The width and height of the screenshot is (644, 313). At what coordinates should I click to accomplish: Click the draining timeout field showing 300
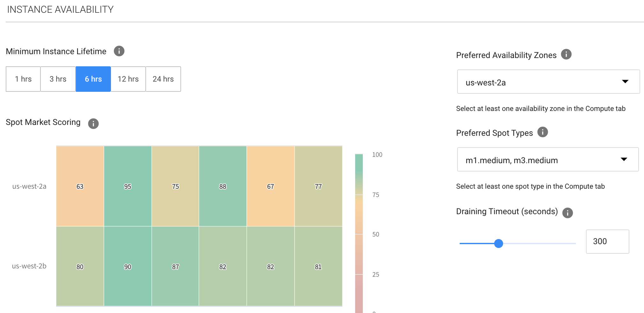point(607,242)
